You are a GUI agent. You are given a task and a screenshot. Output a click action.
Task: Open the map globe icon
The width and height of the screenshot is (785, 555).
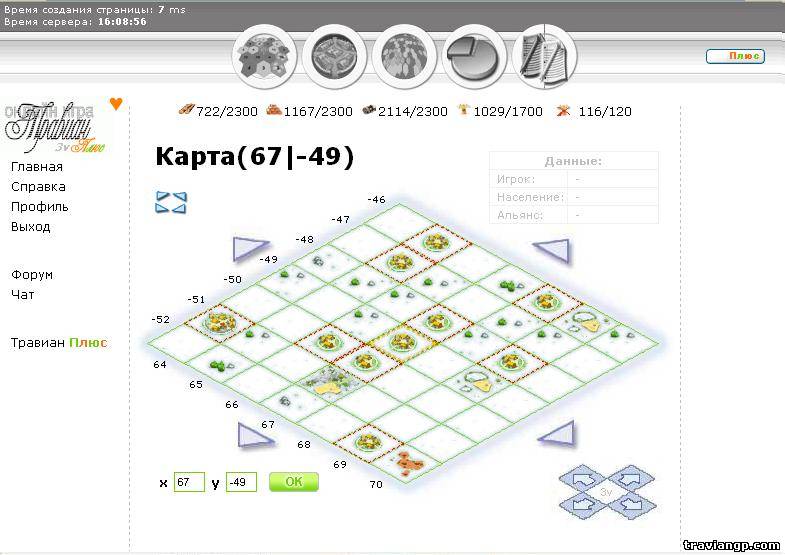tap(405, 57)
